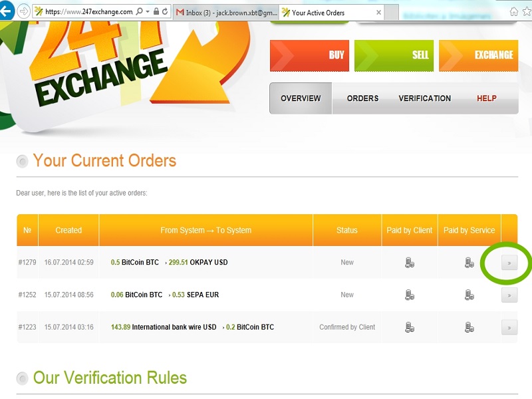Click the security padlock icon in address bar
This screenshot has height=399, width=532.
(x=156, y=12)
